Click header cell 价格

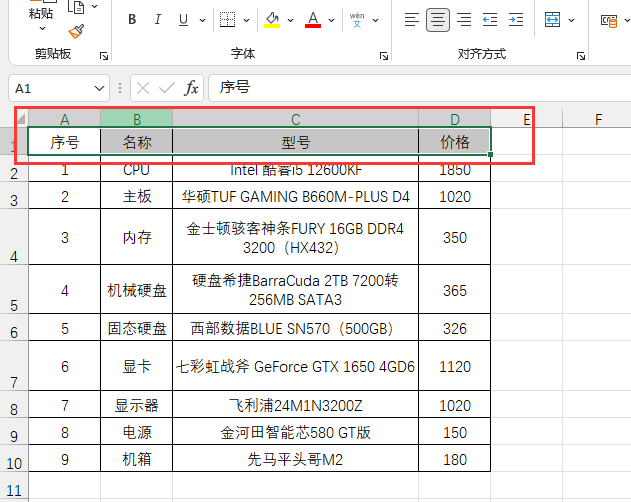[454, 142]
